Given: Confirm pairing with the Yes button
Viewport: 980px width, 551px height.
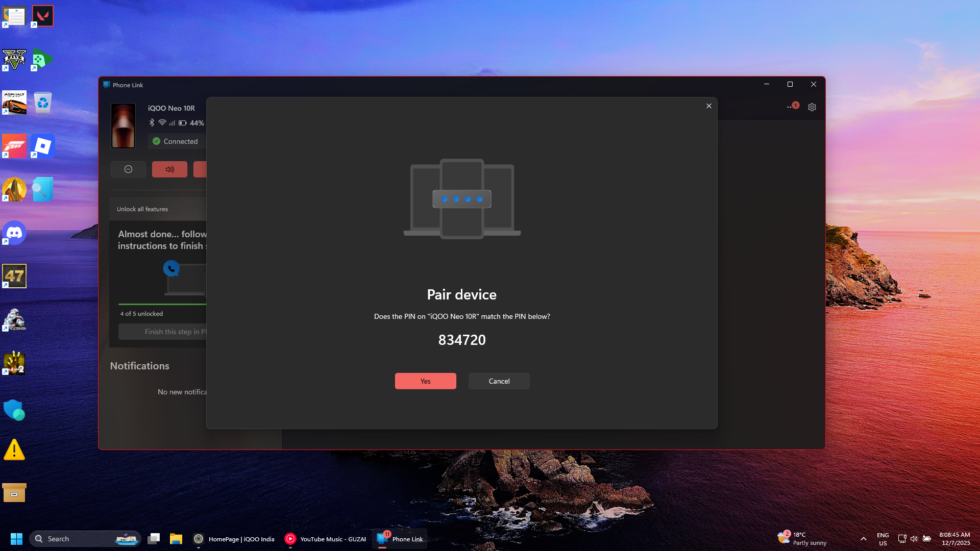Looking at the screenshot, I should [x=425, y=381].
